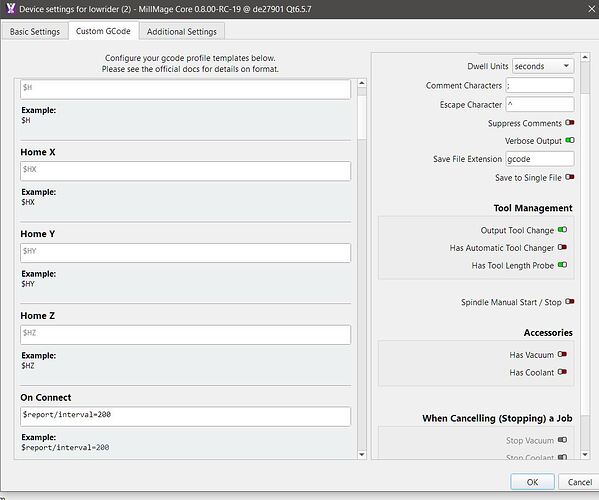Click the Save File Extension field
Viewport: 599px width, 500px height.
[540, 159]
